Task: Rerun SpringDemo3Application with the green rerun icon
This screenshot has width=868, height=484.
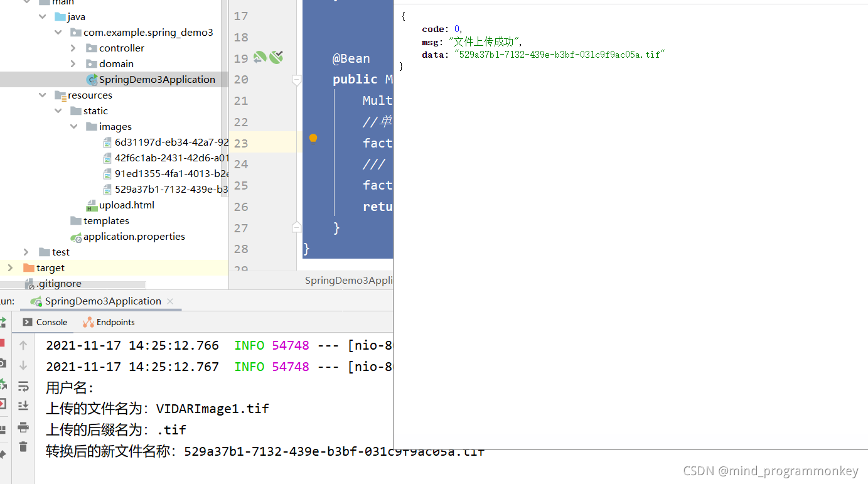Action: pos(3,322)
